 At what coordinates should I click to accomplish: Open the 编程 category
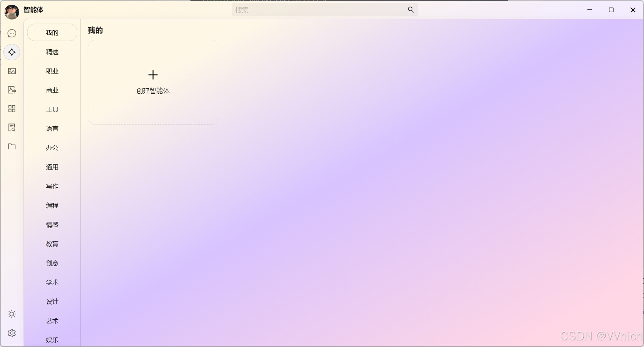(x=52, y=206)
